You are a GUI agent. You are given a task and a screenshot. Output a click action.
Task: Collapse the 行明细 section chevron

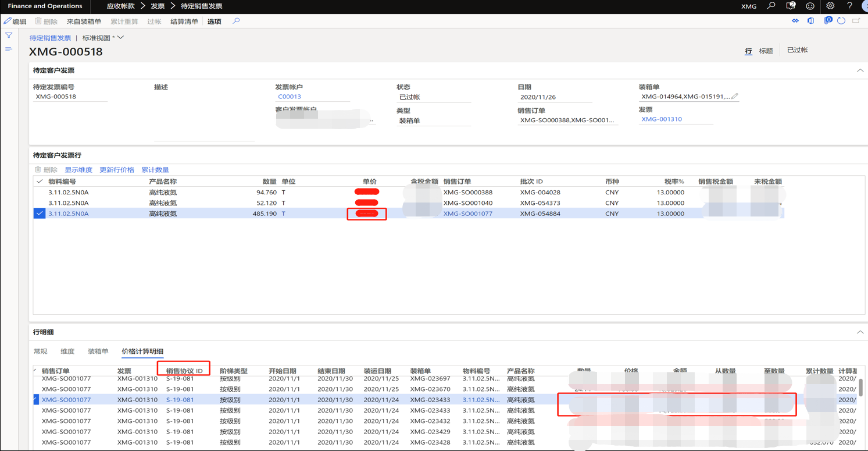860,332
